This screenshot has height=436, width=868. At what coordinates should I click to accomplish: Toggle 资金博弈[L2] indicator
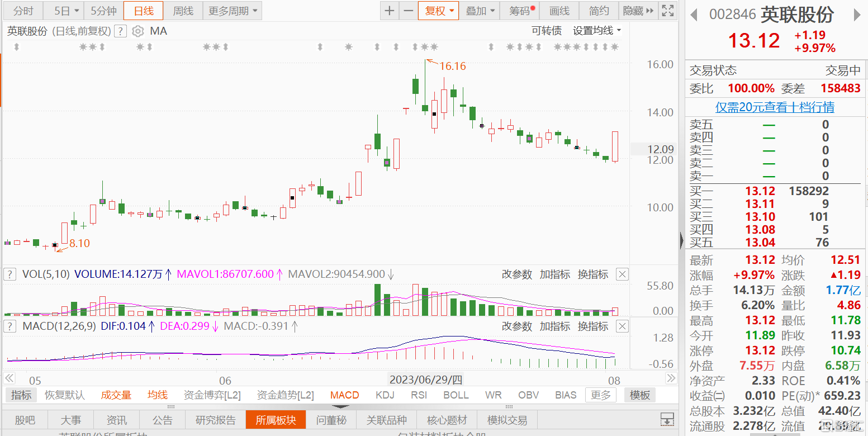point(212,395)
